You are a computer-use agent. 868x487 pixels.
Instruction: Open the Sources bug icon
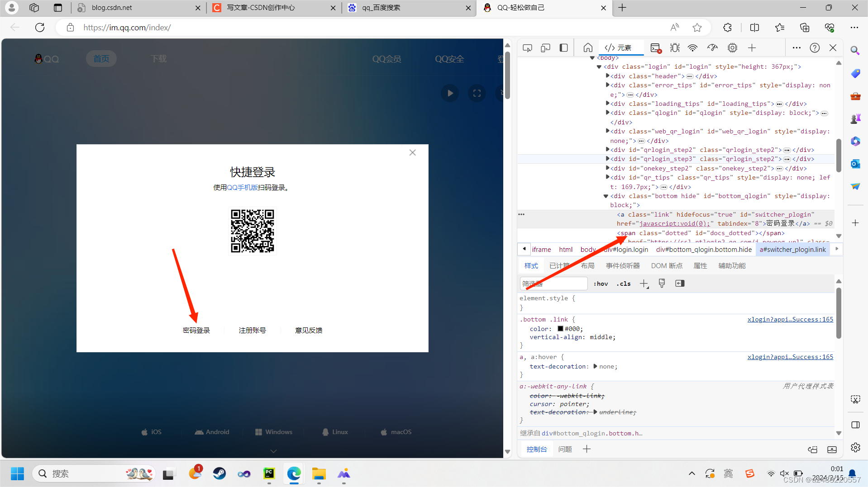click(675, 48)
